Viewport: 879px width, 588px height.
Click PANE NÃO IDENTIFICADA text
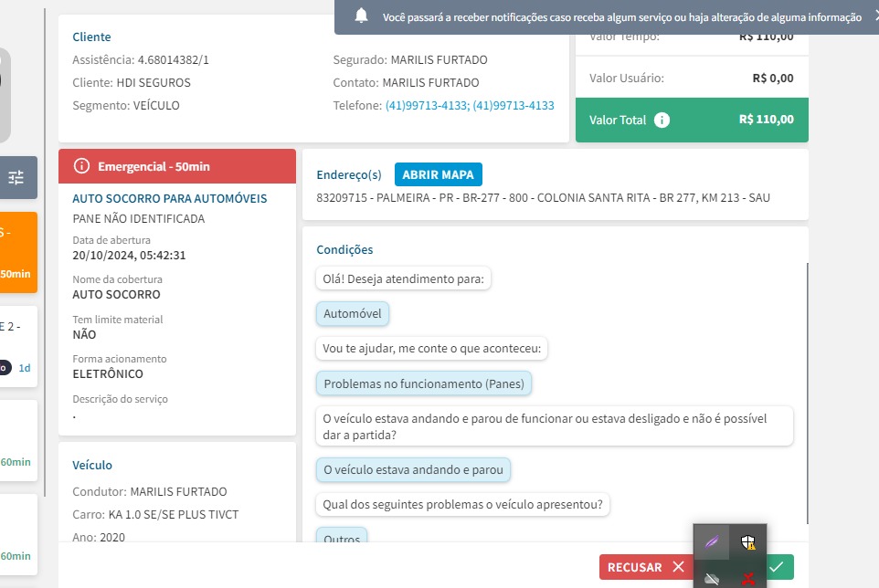(x=139, y=219)
